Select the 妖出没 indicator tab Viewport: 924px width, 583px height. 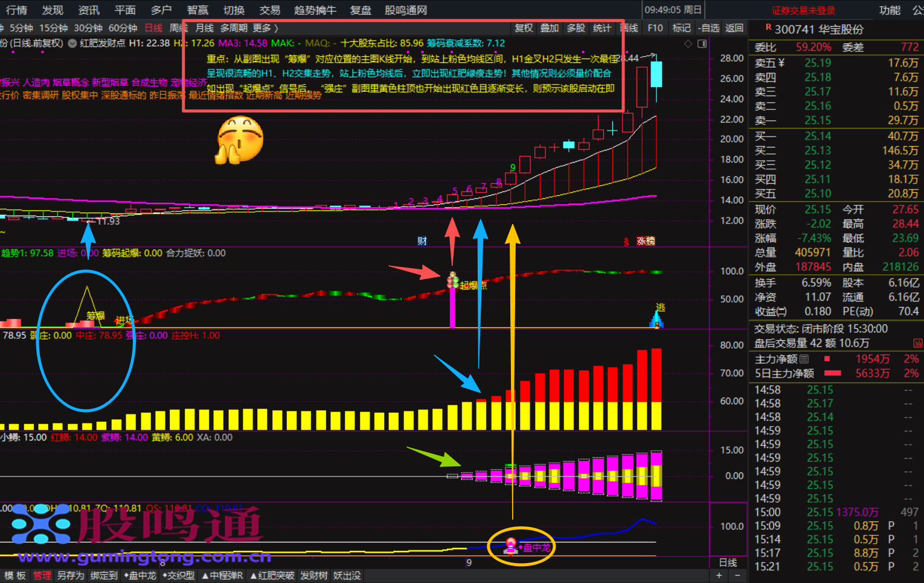(x=347, y=576)
